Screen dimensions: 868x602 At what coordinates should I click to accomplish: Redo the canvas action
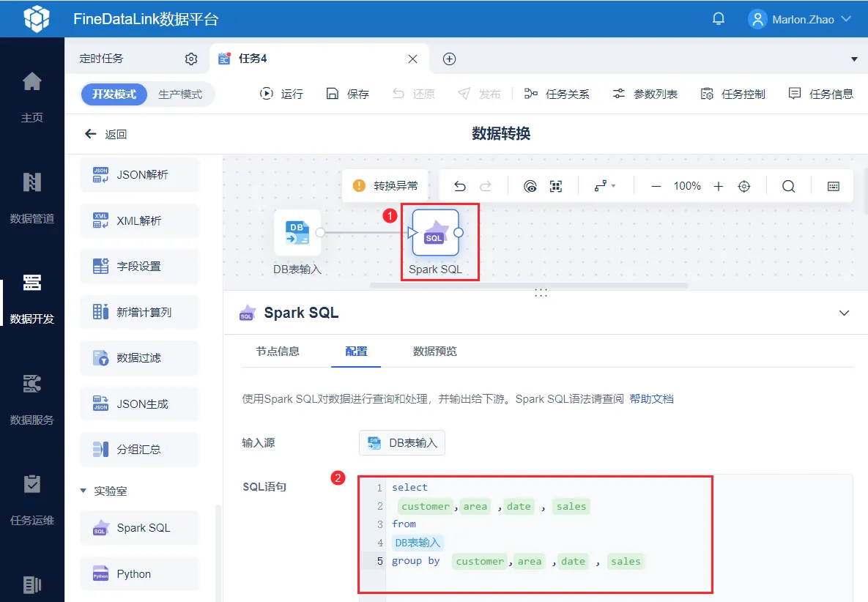[486, 186]
